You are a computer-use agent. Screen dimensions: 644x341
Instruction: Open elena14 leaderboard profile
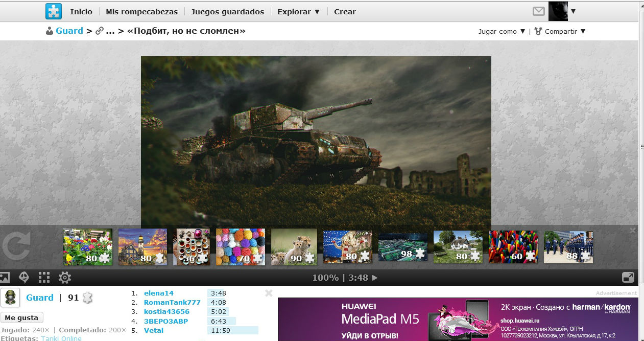click(x=159, y=293)
